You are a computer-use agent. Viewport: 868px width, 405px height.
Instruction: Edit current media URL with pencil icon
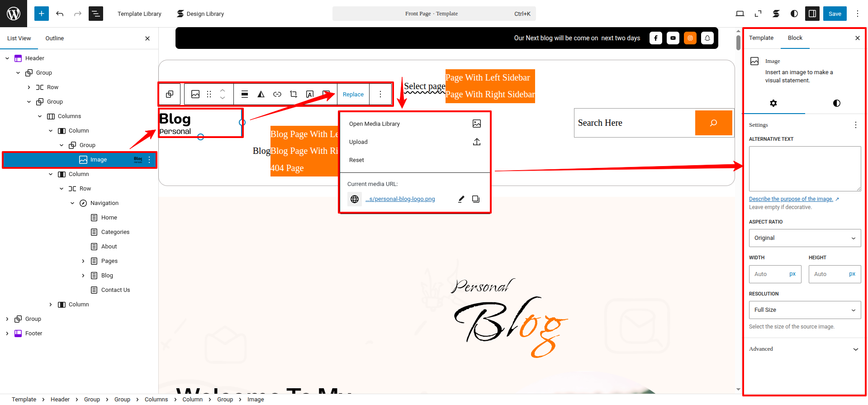(x=461, y=199)
